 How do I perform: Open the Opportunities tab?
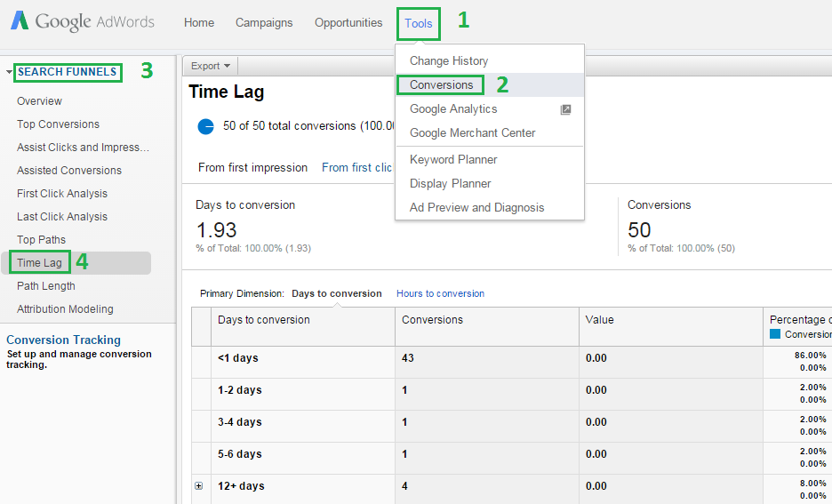348,23
